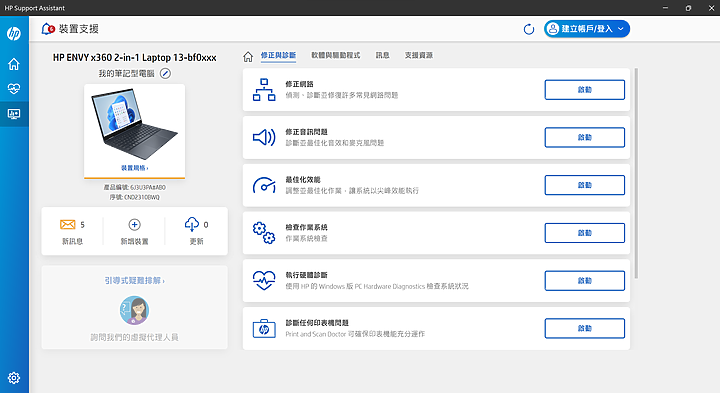Click the cloud download updates icon
720x393 pixels.
tap(192, 224)
